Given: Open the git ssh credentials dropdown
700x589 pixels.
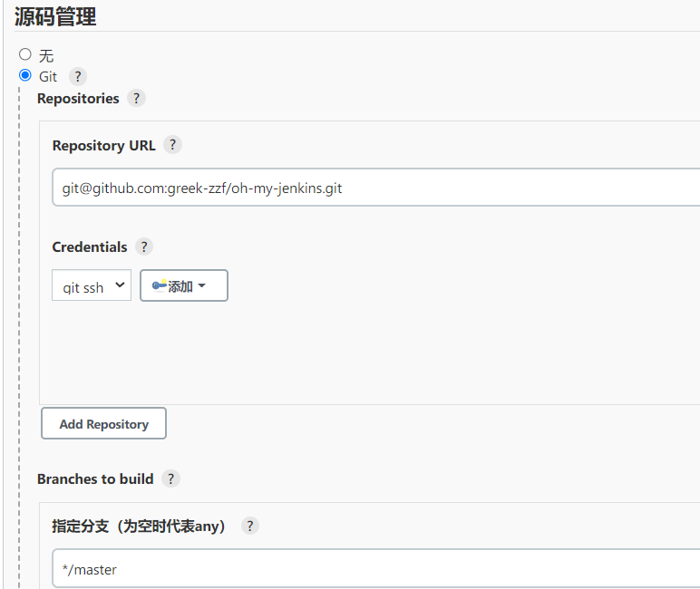Looking at the screenshot, I should (92, 285).
